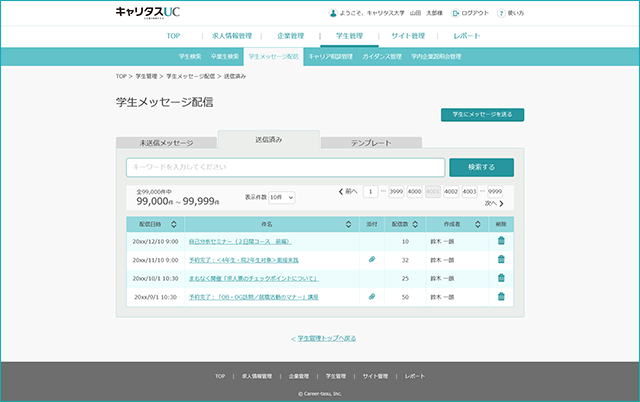Click ログアウト text in header
Image resolution: width=640 pixels, height=402 pixels.
click(x=475, y=13)
